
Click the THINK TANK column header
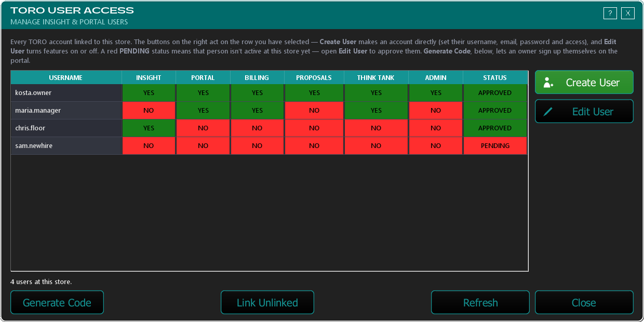point(376,77)
